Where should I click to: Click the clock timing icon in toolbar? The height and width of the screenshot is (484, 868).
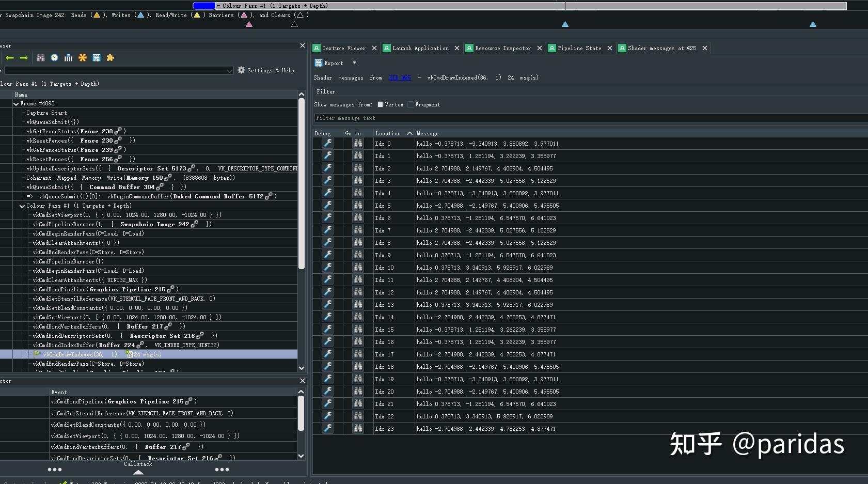(54, 58)
